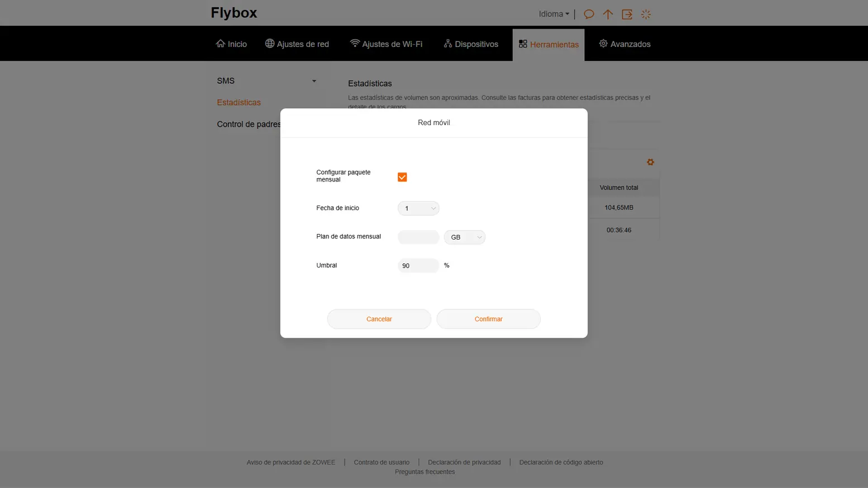Click the loading spinner icon in header
The image size is (868, 488).
pos(646,15)
